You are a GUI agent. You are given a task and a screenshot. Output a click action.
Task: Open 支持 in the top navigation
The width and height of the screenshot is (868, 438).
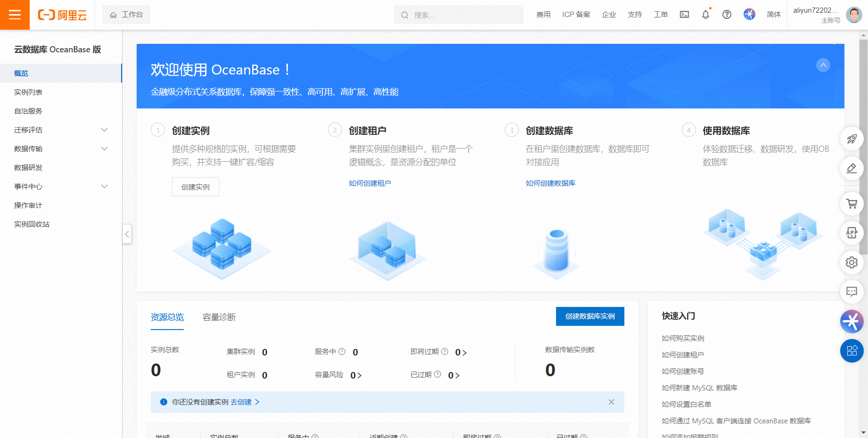click(x=635, y=15)
